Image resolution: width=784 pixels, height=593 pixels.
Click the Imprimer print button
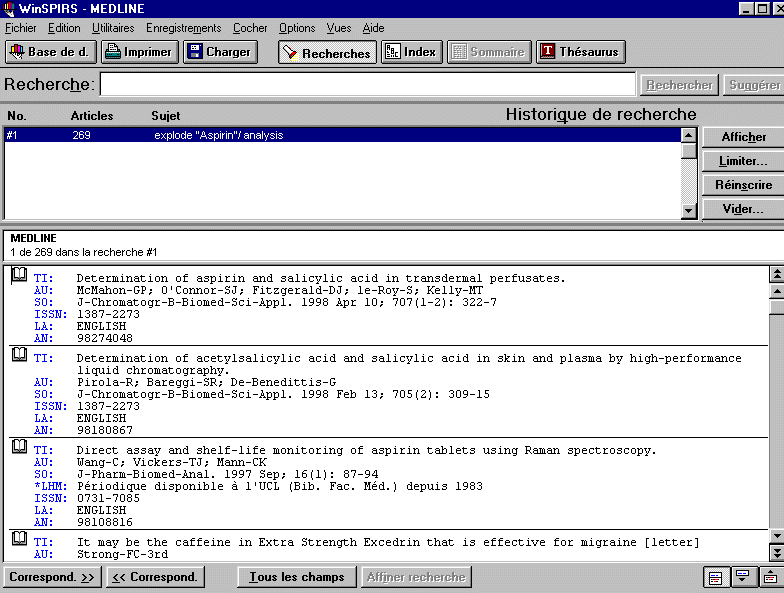pos(140,52)
